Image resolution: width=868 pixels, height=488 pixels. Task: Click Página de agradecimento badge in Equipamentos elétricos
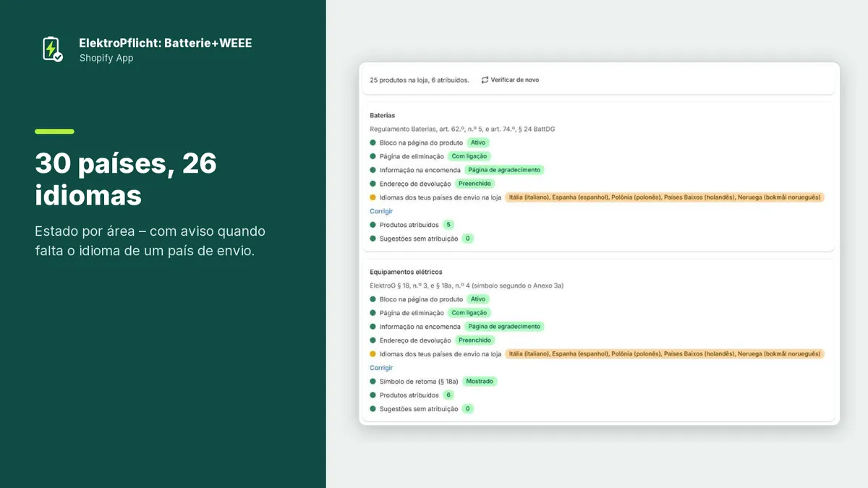pyautogui.click(x=504, y=327)
